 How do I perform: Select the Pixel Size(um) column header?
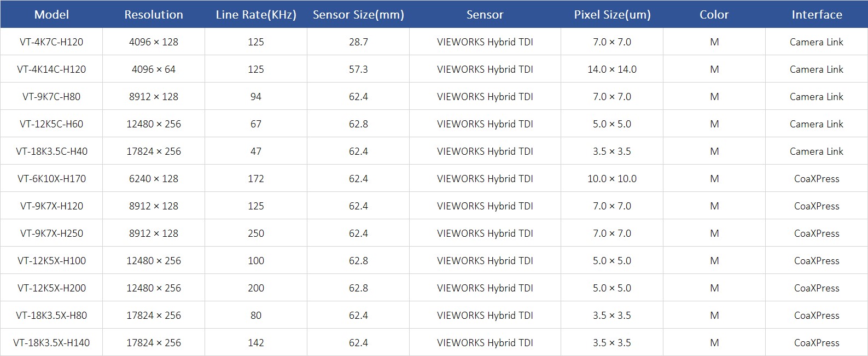612,15
